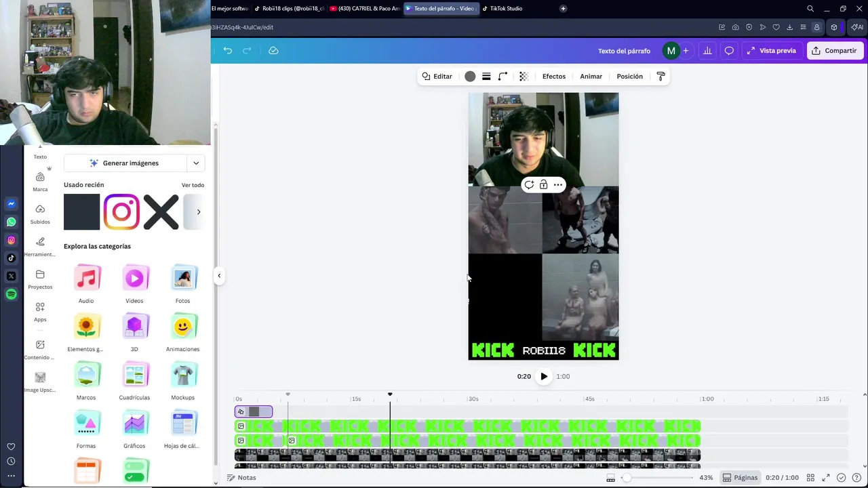Screen dimensions: 868x488
Task: Open the Animar menu
Action: coord(591,77)
